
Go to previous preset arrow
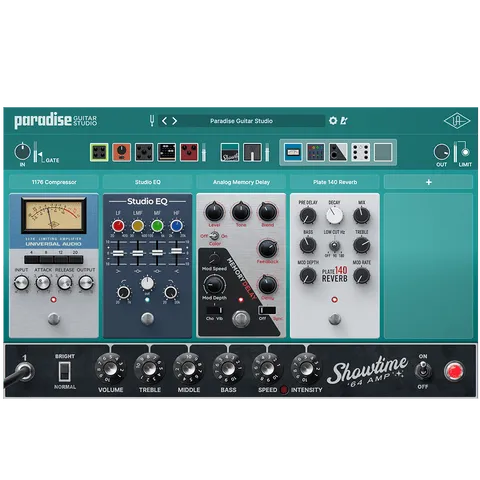coord(164,121)
